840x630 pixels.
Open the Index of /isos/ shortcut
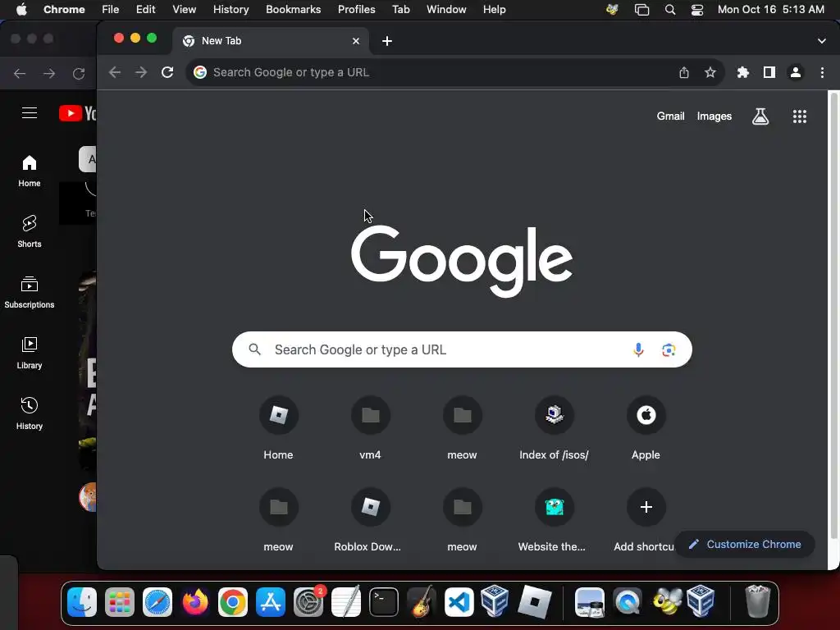(554, 427)
